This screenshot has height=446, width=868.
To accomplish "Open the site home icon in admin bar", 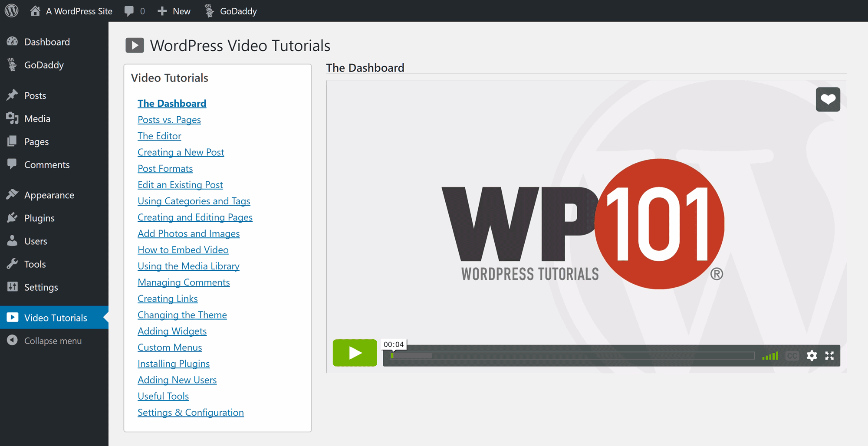I will click(35, 11).
